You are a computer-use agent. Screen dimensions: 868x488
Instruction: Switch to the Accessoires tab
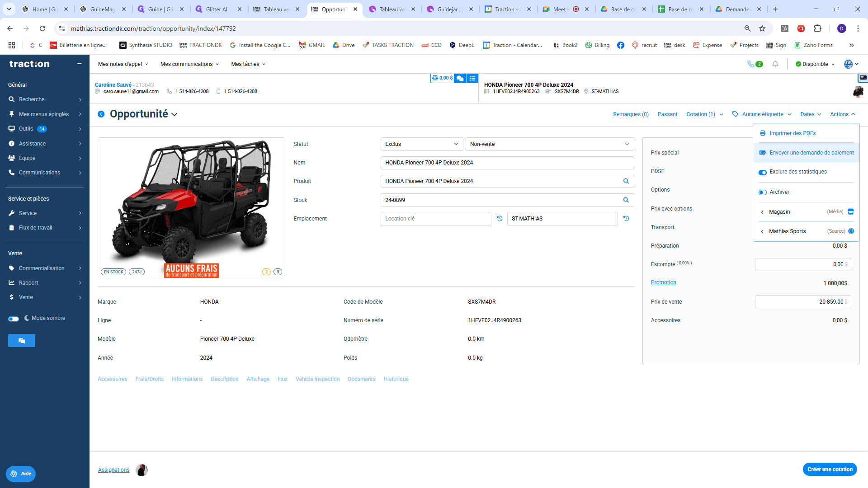112,379
